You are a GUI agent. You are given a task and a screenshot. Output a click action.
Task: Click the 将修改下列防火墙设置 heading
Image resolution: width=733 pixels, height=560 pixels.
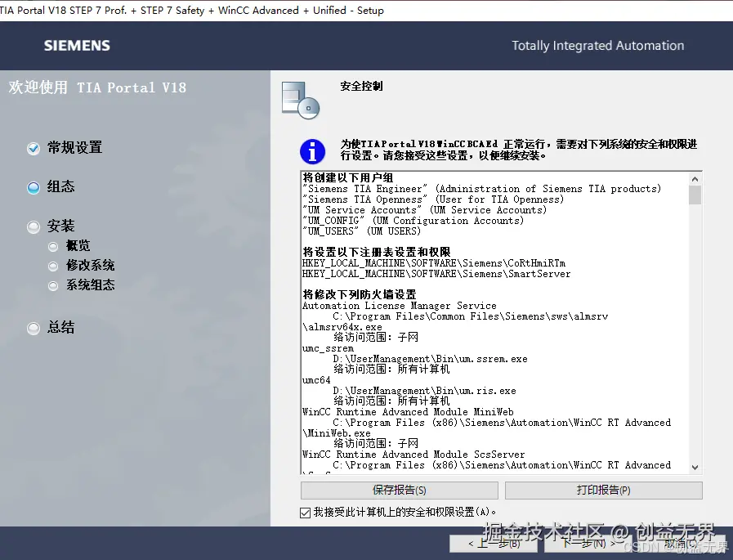pyautogui.click(x=360, y=295)
